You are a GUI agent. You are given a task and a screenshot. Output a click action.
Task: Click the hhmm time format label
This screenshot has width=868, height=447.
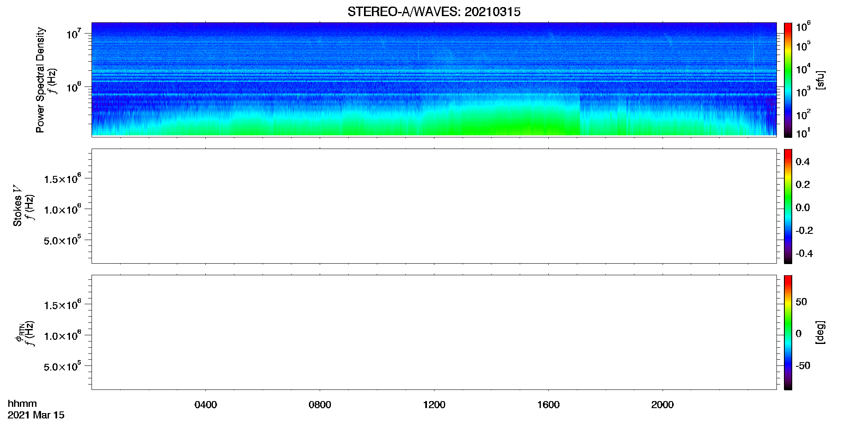[x=22, y=404]
